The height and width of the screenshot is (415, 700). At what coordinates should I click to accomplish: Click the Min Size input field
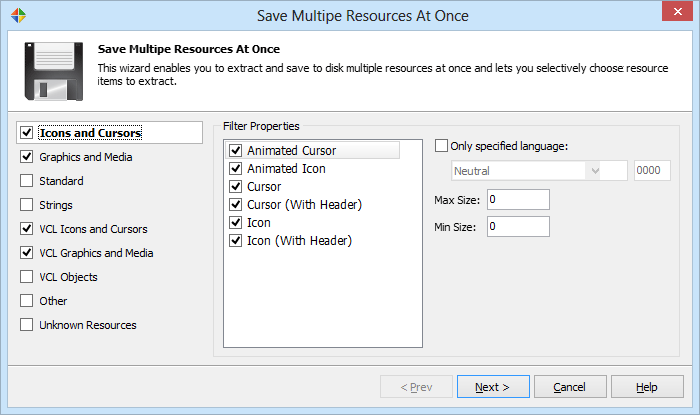pos(517,227)
